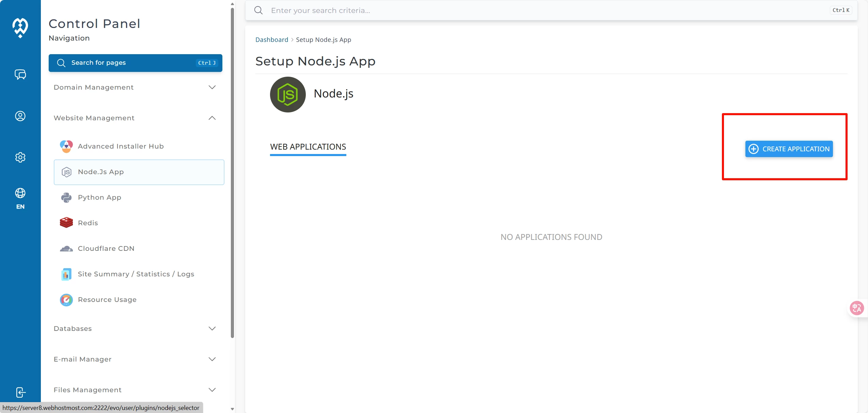Click the navigation panel vertical scrollbar
The width and height of the screenshot is (868, 413).
coord(232,170)
